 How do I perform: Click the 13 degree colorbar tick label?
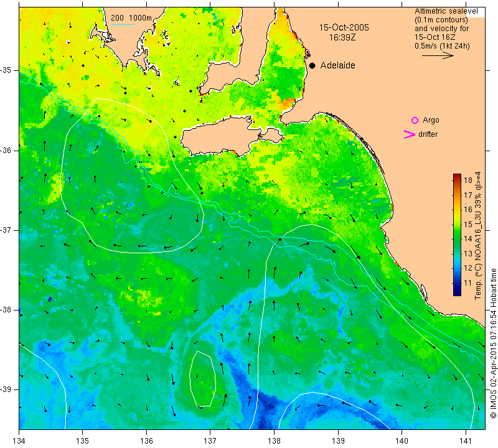(x=468, y=254)
